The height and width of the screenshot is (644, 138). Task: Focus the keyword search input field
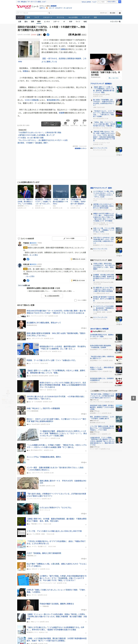click(32, 13)
